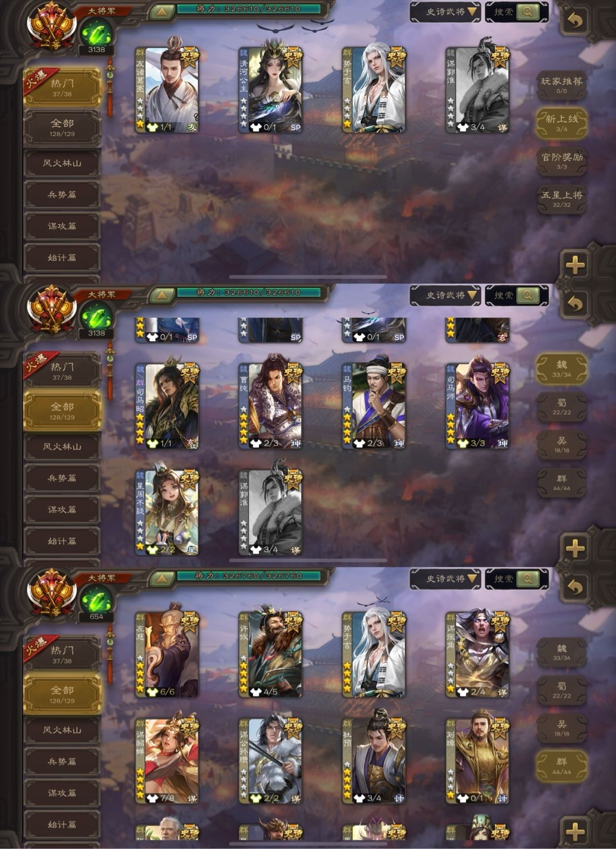Click the highlighted 魏 33/34 faction filter
The image size is (616, 849).
tap(562, 368)
